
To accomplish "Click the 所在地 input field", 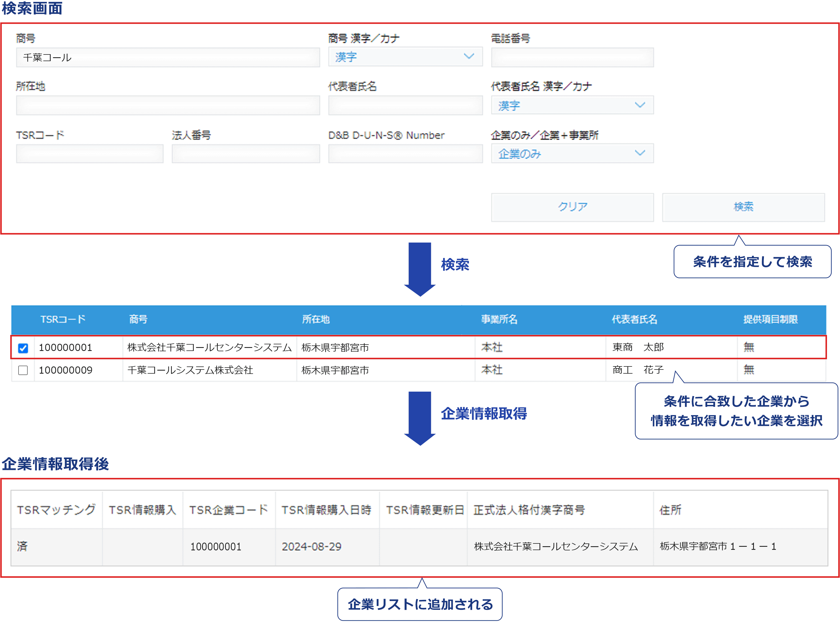I will click(168, 105).
